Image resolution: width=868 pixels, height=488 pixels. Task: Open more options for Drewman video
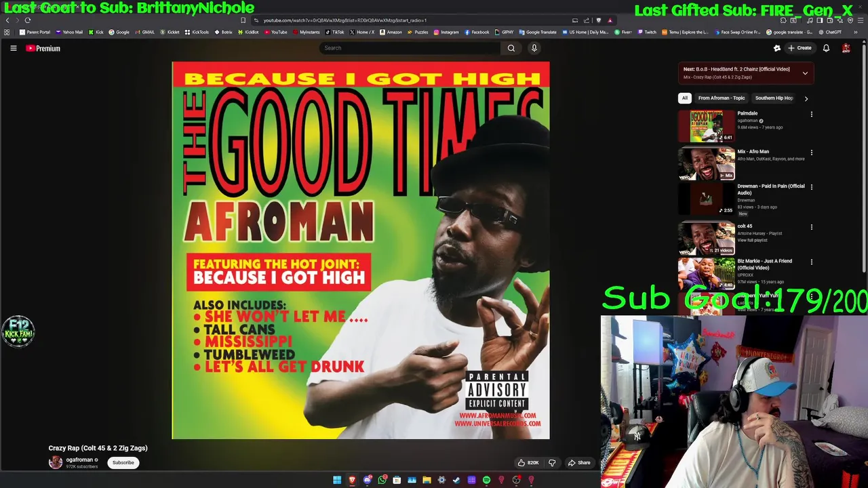811,187
